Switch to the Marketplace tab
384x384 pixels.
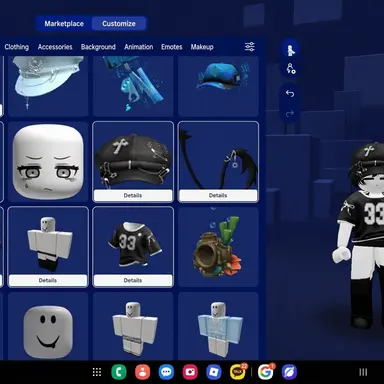pyautogui.click(x=64, y=24)
